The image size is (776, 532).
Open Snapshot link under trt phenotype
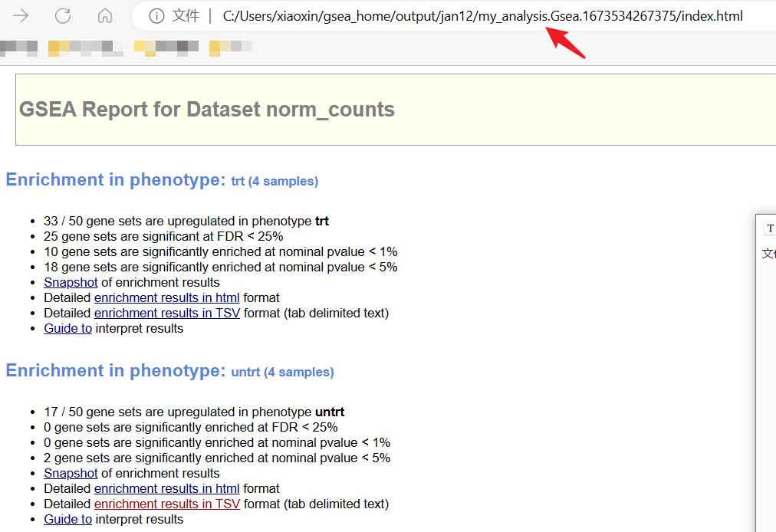pos(71,282)
